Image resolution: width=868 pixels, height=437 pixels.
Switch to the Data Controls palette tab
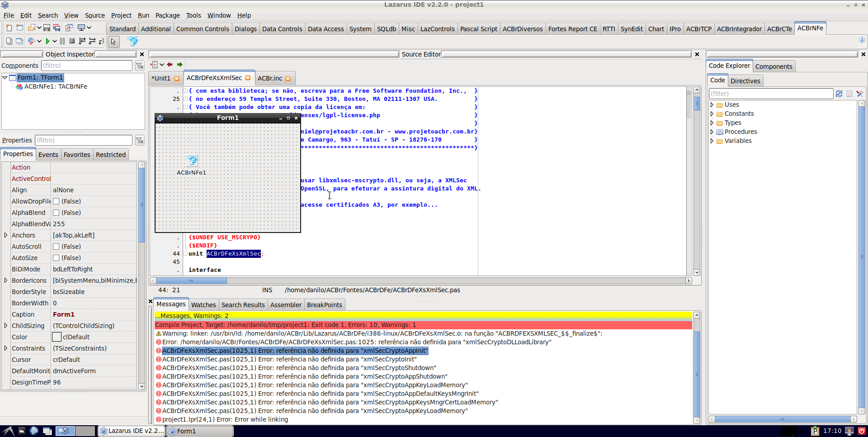(282, 29)
